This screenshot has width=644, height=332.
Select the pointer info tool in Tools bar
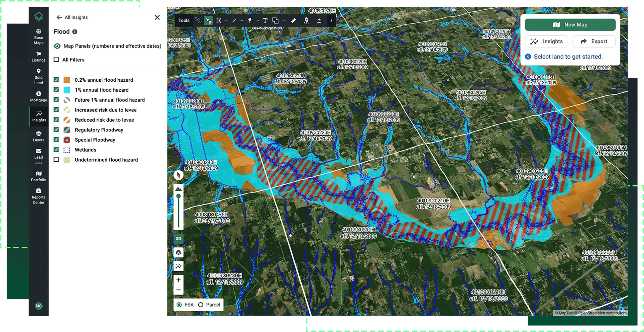click(198, 21)
